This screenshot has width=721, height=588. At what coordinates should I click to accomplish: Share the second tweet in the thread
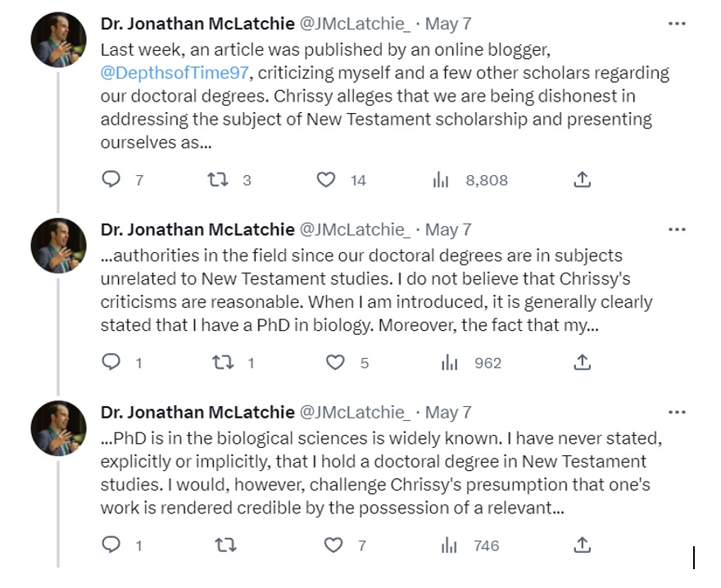pyautogui.click(x=582, y=361)
